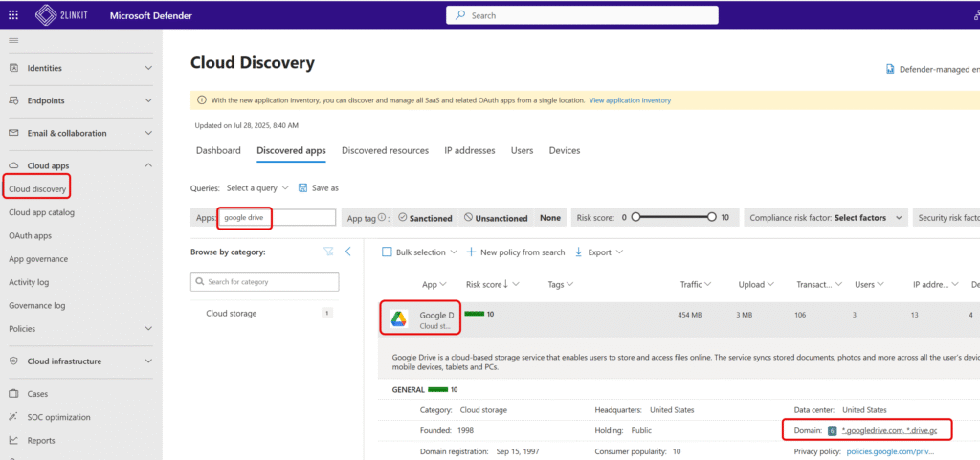The height and width of the screenshot is (460, 980).
Task: Open the policies.google.com privacy policy link
Action: pos(890,451)
